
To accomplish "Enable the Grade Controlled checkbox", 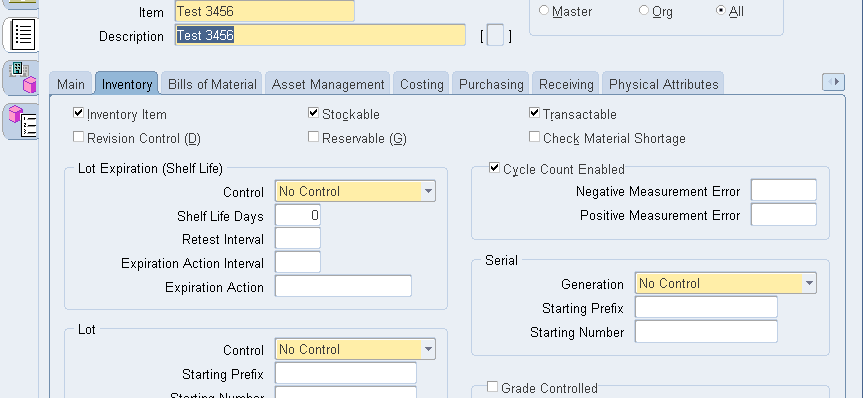I will pos(492,386).
